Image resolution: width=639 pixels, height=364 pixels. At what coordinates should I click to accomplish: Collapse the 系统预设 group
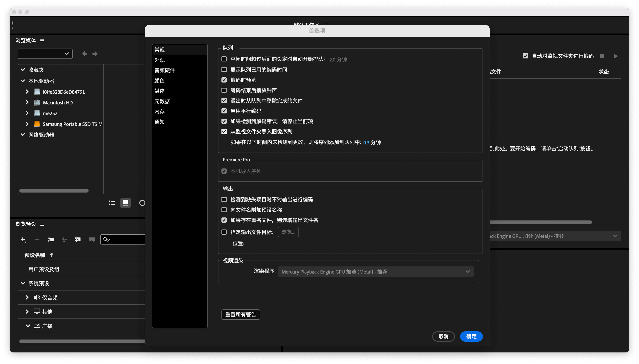(x=23, y=283)
